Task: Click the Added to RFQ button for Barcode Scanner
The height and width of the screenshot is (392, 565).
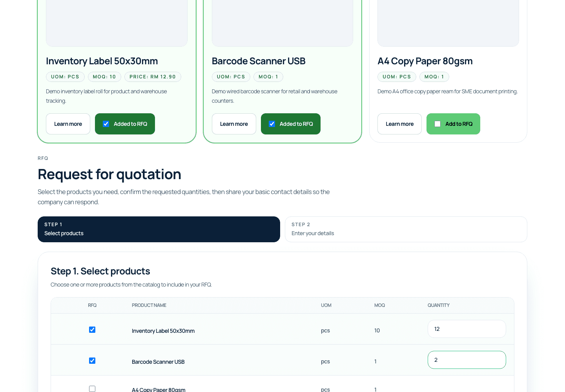Action: point(291,124)
